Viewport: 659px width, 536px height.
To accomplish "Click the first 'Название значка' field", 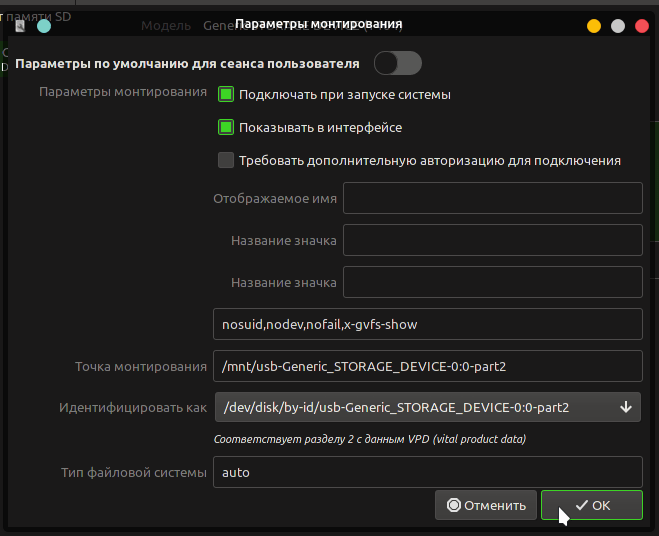I will click(x=492, y=240).
